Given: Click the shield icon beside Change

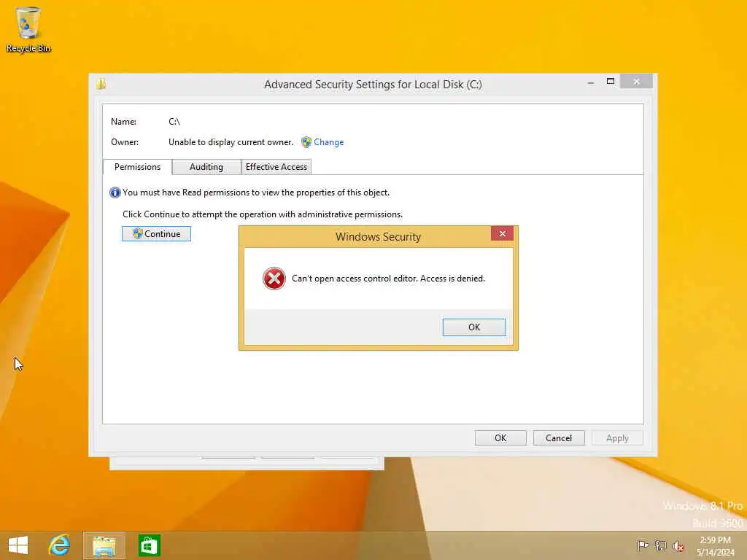Looking at the screenshot, I should tap(306, 142).
